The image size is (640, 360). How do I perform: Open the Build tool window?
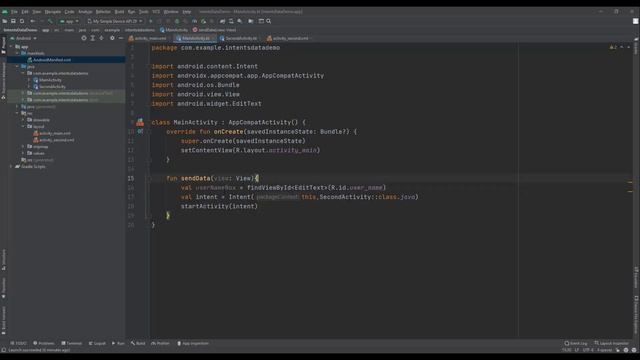(138, 343)
